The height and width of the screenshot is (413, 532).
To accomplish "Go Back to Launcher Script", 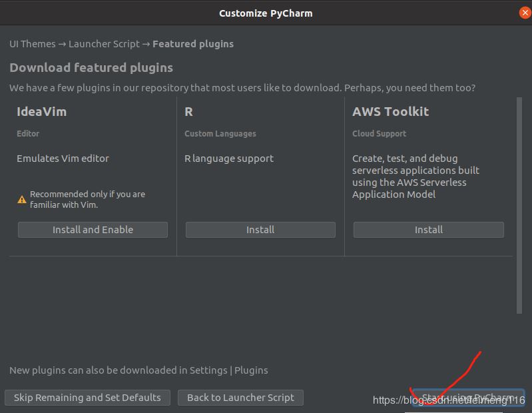I will (x=240, y=398).
